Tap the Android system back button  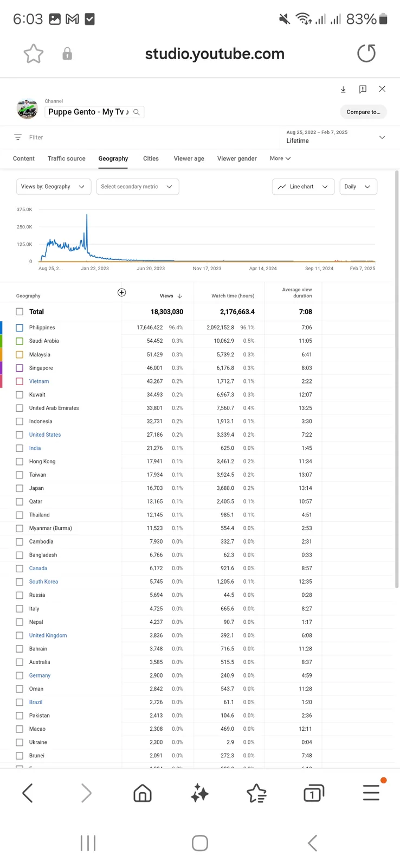(x=312, y=843)
